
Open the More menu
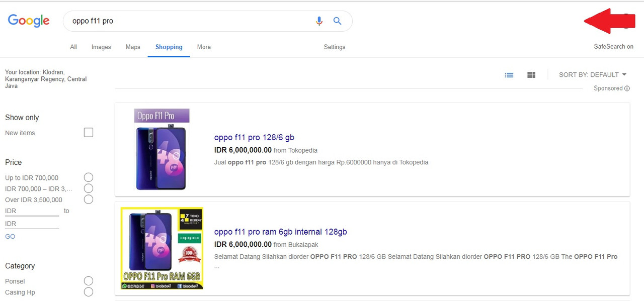(204, 47)
